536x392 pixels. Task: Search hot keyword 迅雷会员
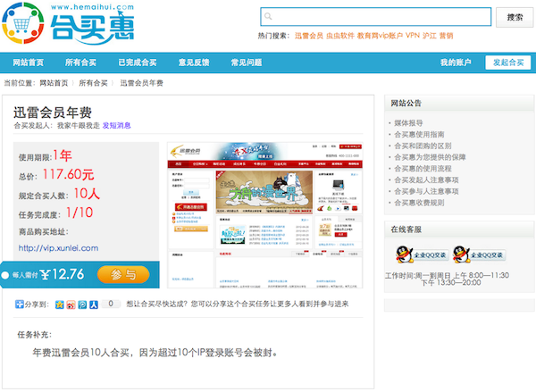(309, 36)
